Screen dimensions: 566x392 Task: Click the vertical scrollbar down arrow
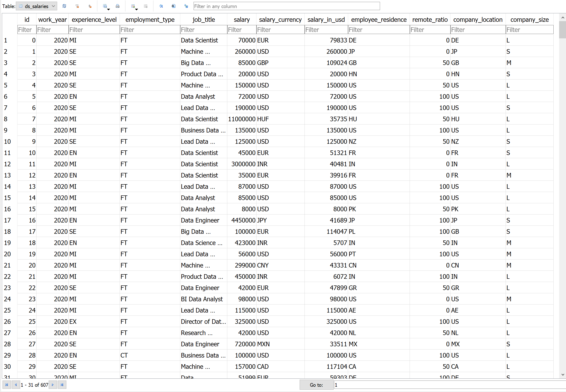pyautogui.click(x=563, y=375)
